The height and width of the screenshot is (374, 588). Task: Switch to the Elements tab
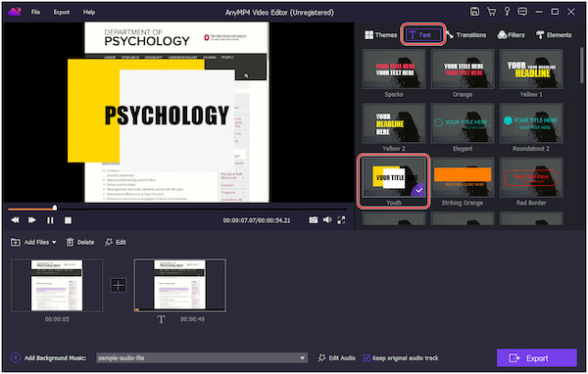[554, 35]
